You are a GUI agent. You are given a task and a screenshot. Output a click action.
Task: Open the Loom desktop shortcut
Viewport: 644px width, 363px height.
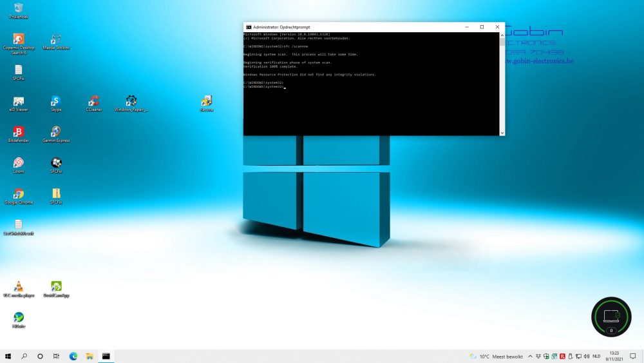pyautogui.click(x=19, y=163)
